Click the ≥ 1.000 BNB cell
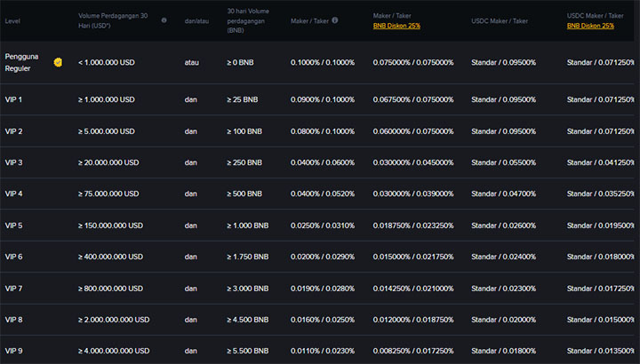640x364 pixels. coord(247,226)
